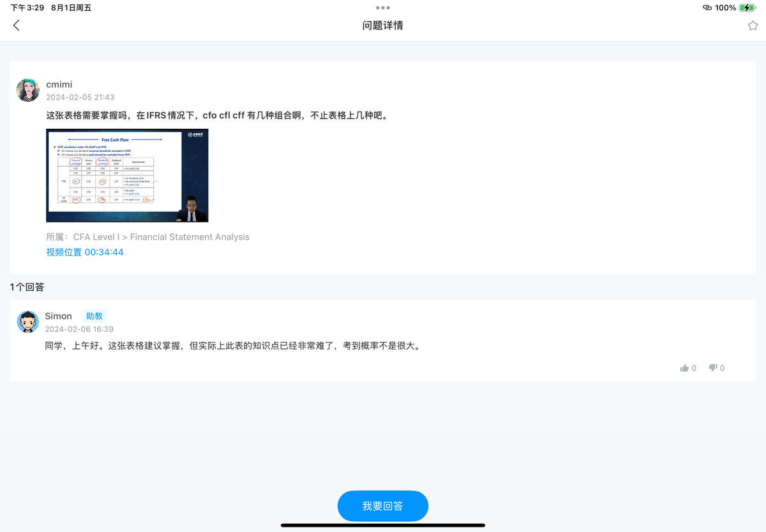The width and height of the screenshot is (766, 532).
Task: Jump to video position 00:34:44
Action: (85, 252)
